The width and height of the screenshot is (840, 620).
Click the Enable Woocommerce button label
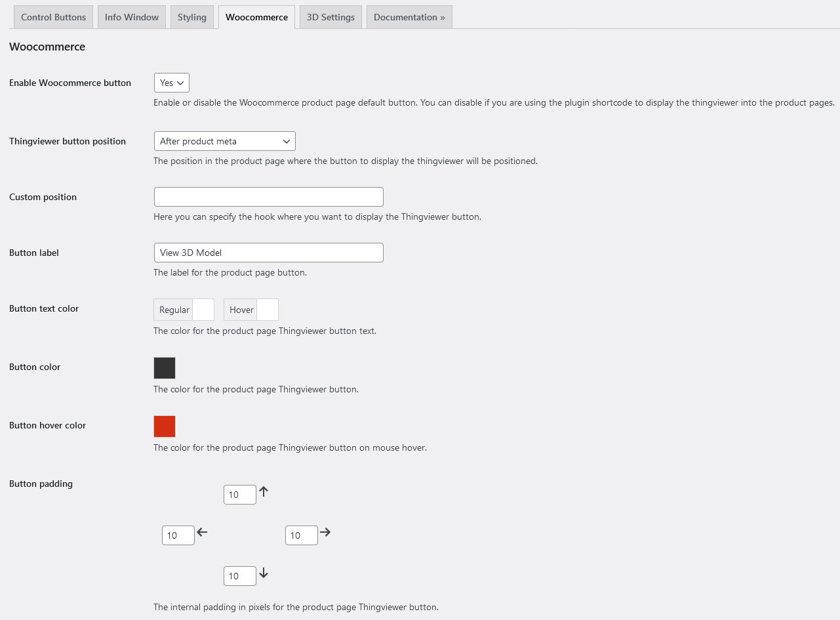coord(70,83)
